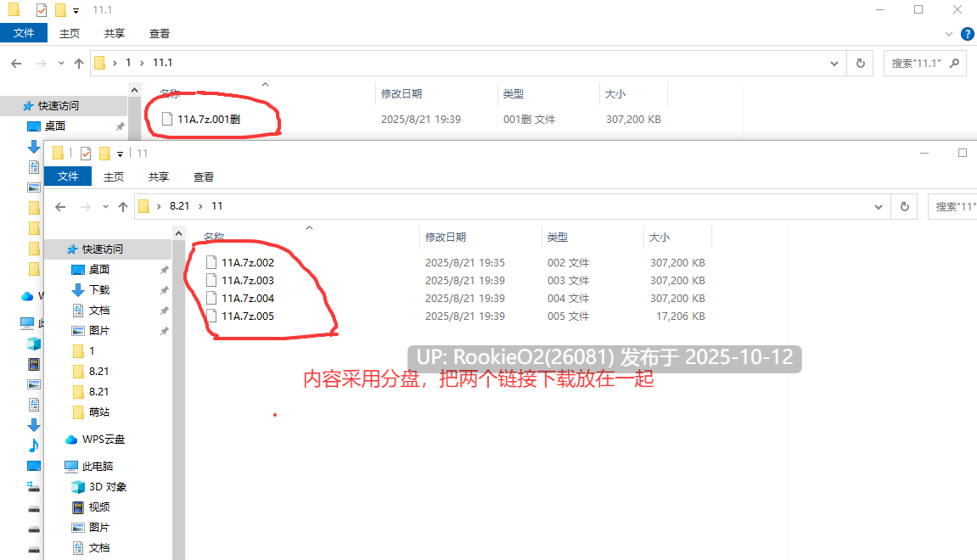This screenshot has width=977, height=560.
Task: Click the 搜索"11" search box
Action: point(952,207)
